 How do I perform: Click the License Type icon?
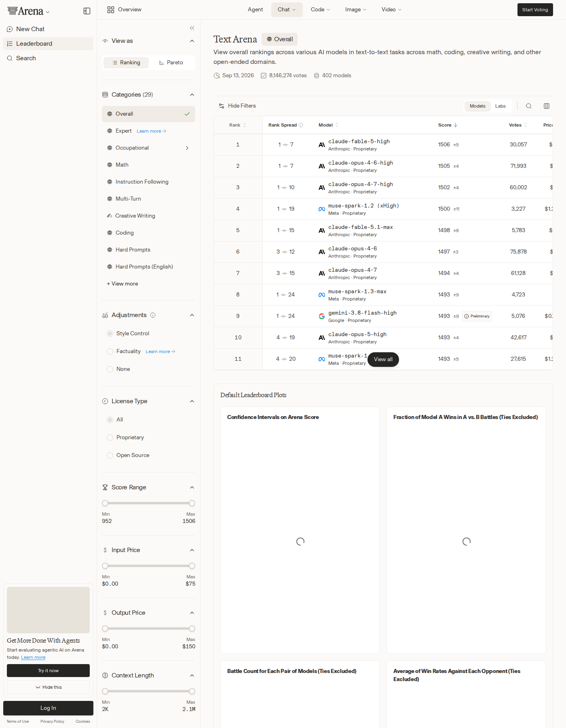click(105, 401)
